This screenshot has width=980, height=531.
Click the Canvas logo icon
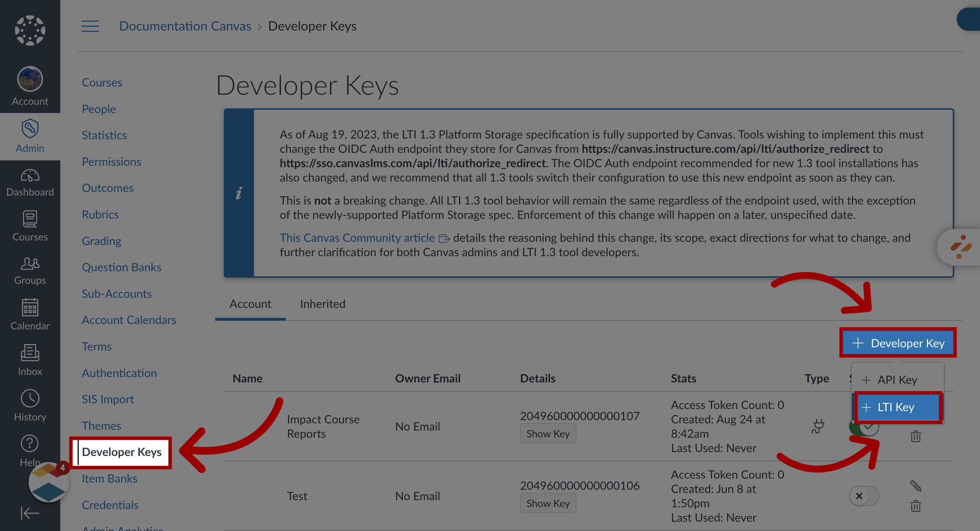(x=30, y=30)
